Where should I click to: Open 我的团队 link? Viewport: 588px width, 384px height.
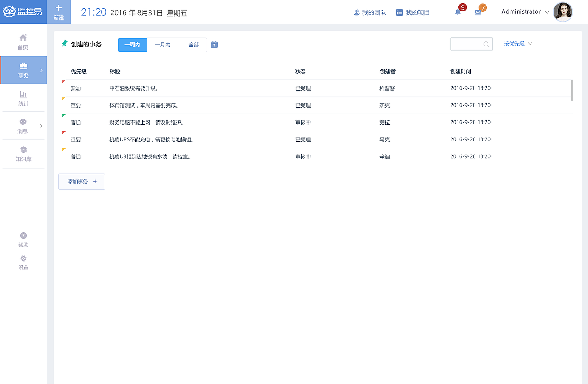coord(370,12)
